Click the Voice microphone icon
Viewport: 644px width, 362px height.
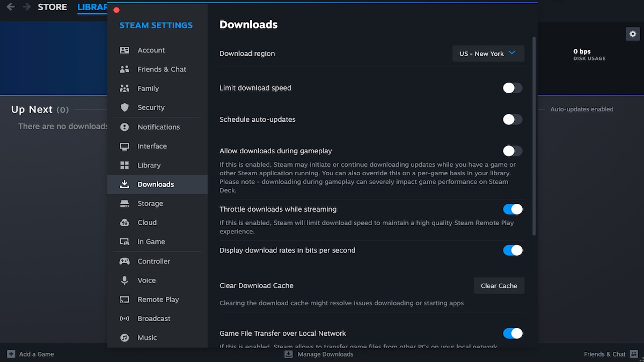coord(125,280)
